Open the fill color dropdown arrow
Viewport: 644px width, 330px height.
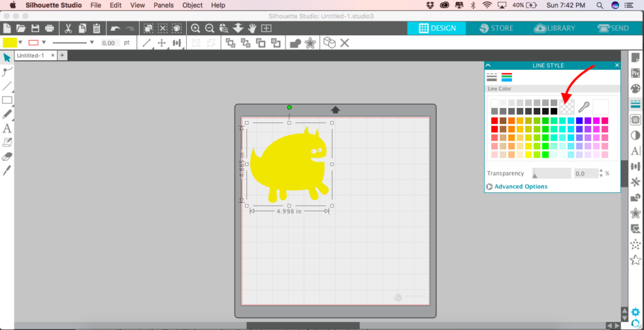(x=20, y=43)
